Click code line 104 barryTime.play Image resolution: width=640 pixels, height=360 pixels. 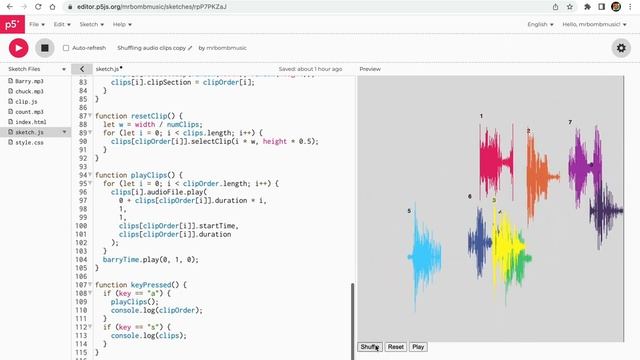(151, 260)
